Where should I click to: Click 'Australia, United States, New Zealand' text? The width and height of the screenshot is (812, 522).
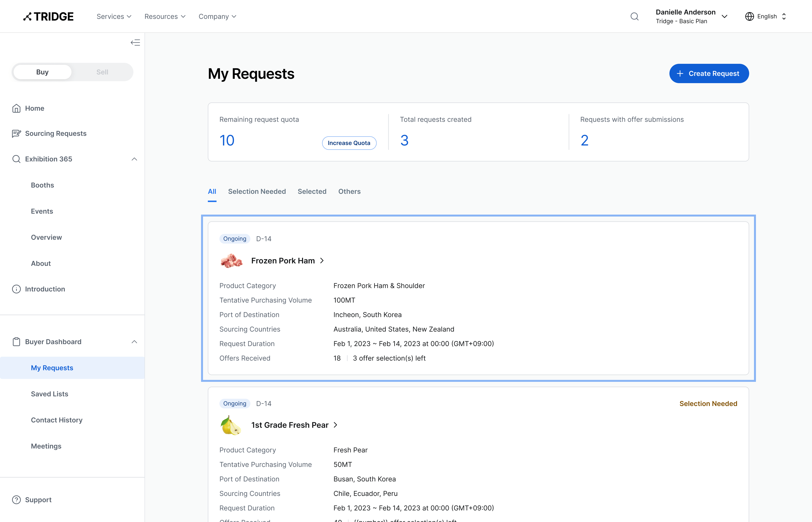tap(394, 329)
